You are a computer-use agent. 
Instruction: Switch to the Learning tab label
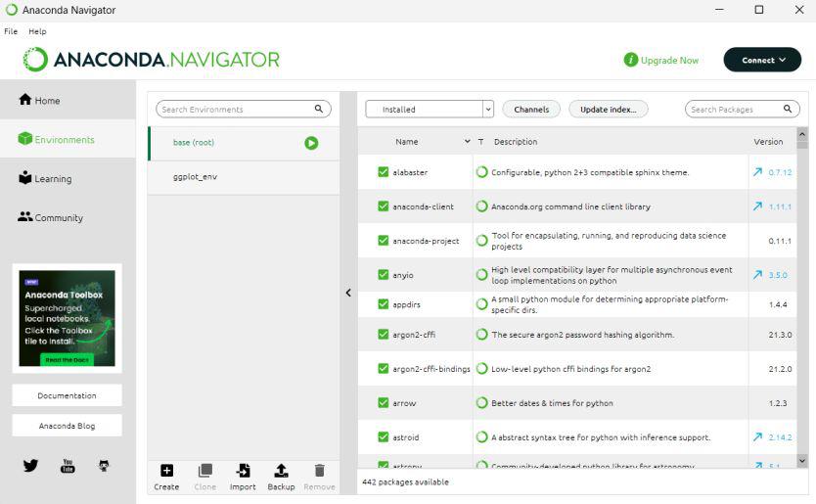click(53, 178)
